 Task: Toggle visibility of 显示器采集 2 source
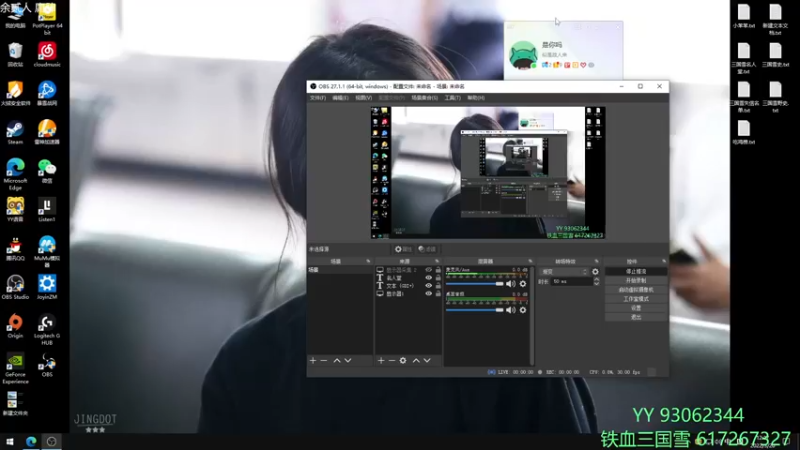429,270
